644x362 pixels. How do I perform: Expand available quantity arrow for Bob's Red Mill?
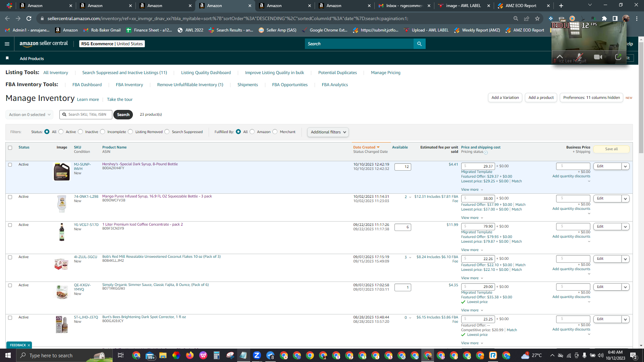(410, 257)
